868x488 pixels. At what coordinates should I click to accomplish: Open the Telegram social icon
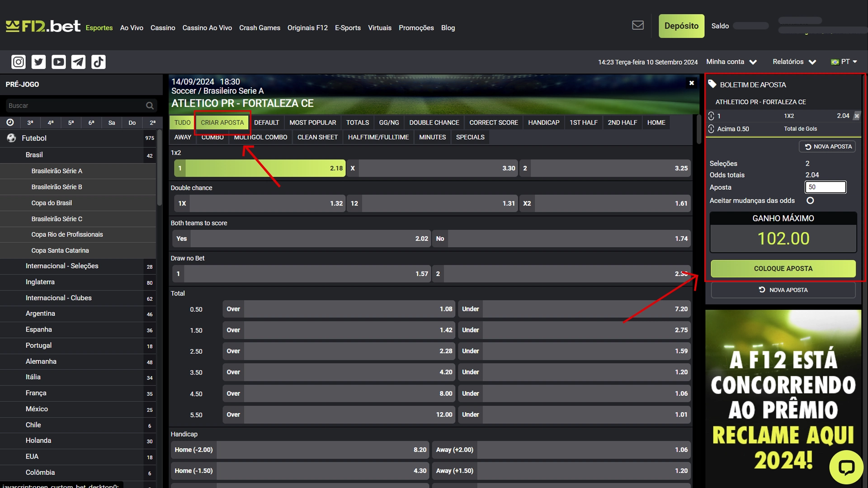click(x=78, y=62)
